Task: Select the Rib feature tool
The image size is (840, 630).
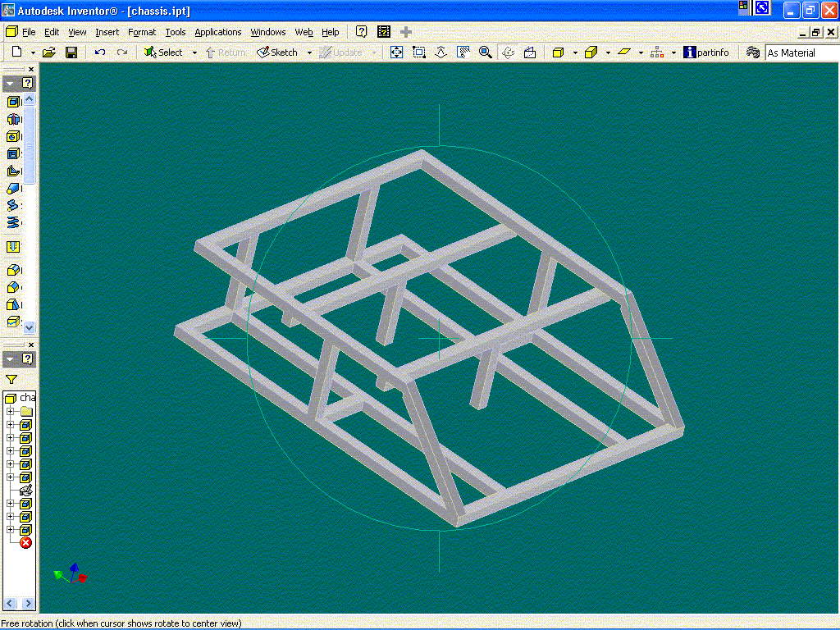Action: tap(13, 171)
